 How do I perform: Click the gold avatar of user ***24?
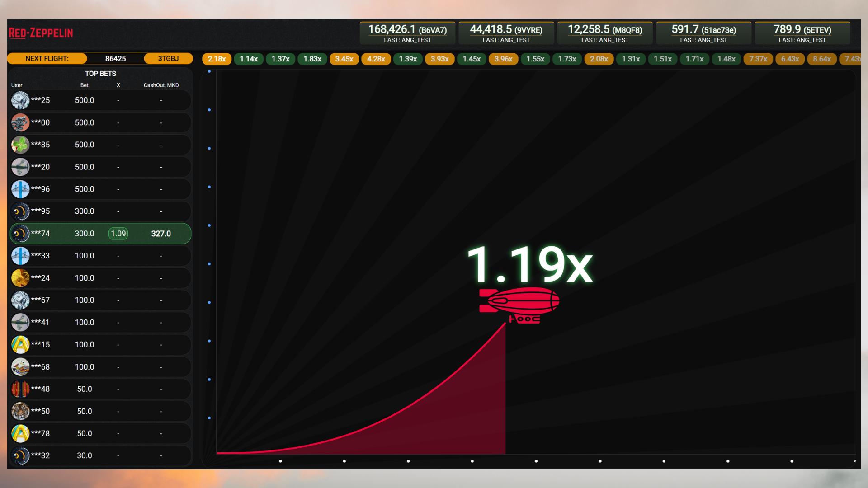tap(20, 278)
